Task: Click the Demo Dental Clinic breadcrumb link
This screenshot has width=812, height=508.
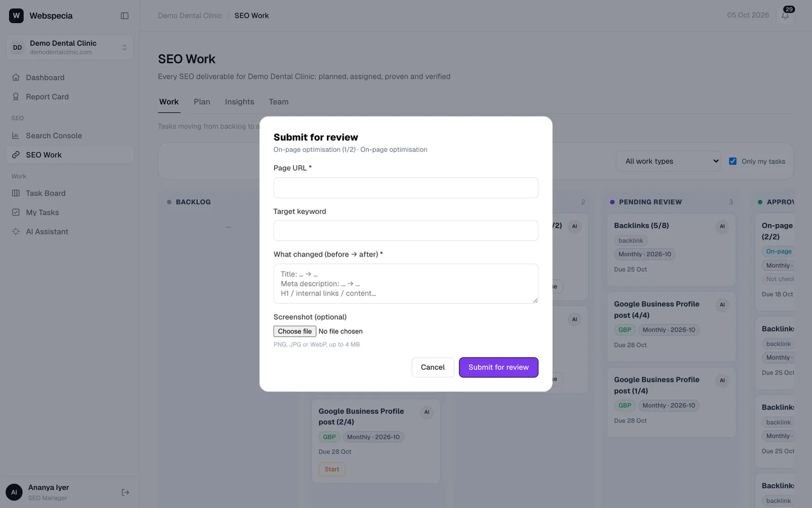Action: click(x=190, y=16)
